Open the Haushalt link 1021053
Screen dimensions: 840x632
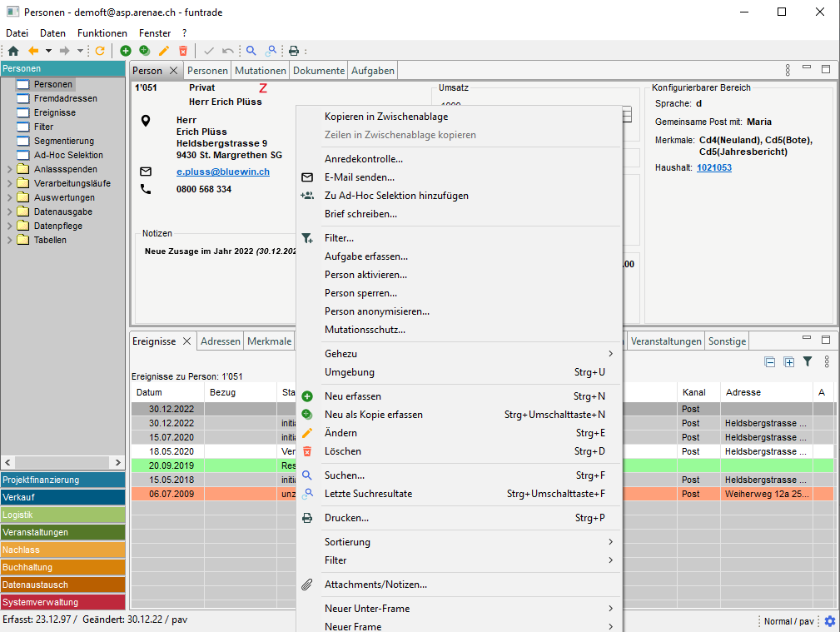[714, 167]
